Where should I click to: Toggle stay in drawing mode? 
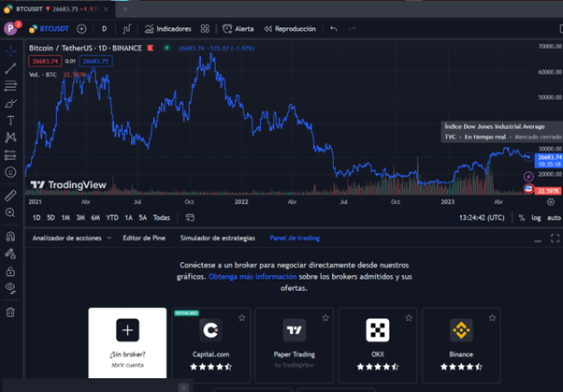coord(10,254)
